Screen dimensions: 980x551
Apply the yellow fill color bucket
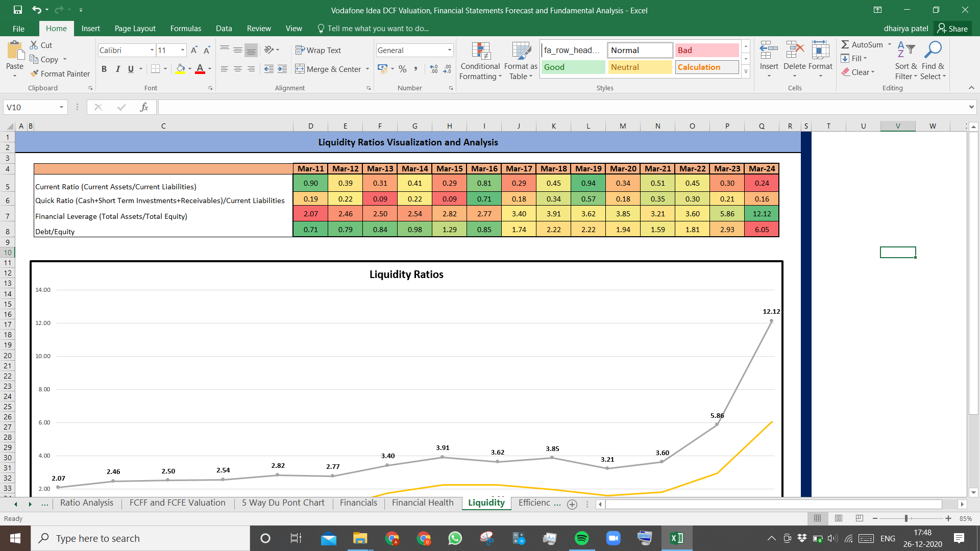[x=180, y=69]
